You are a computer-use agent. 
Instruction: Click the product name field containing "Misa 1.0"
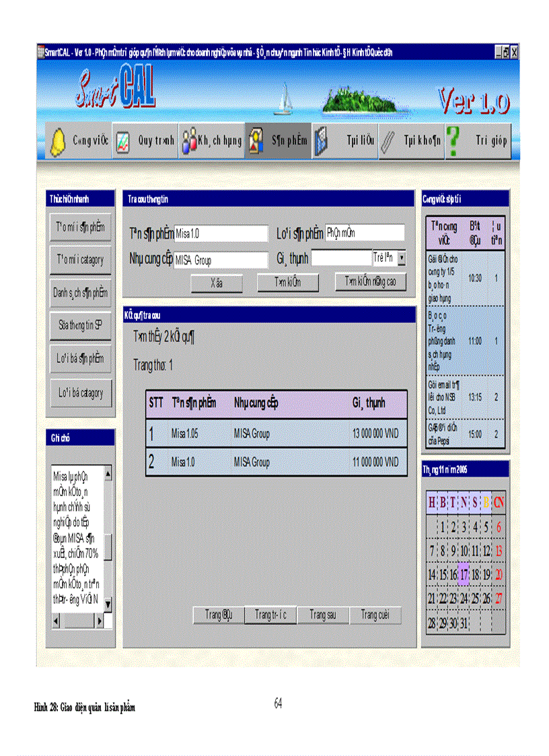tap(221, 234)
